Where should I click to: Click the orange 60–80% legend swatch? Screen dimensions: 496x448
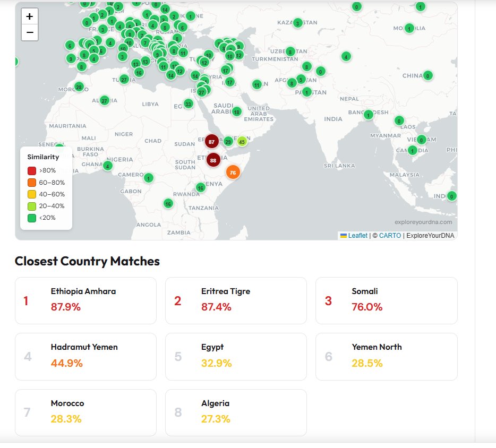pyautogui.click(x=32, y=183)
